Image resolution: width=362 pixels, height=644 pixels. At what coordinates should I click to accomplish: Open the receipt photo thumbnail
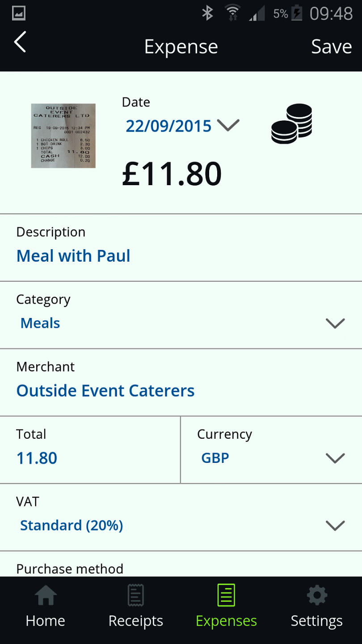(x=63, y=136)
